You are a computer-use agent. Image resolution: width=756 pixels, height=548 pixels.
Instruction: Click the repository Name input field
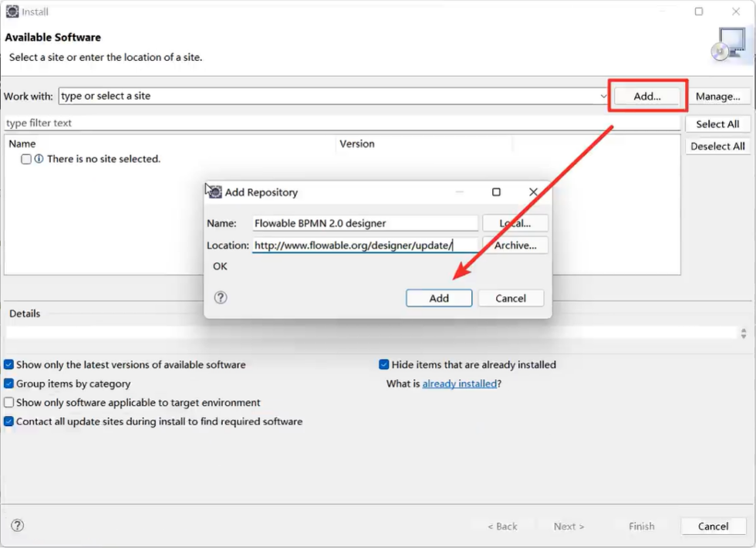point(365,223)
